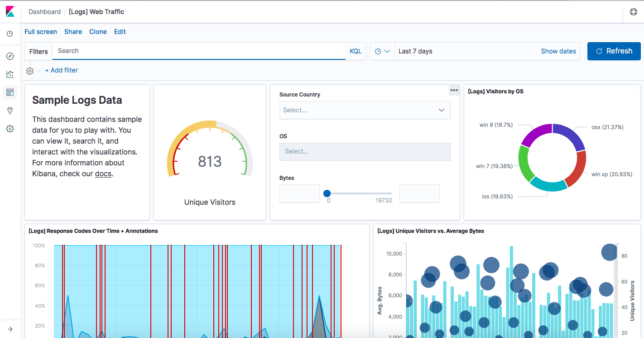This screenshot has height=338, width=644.
Task: Click Response Codes Over Time panel title
Action: pos(93,231)
